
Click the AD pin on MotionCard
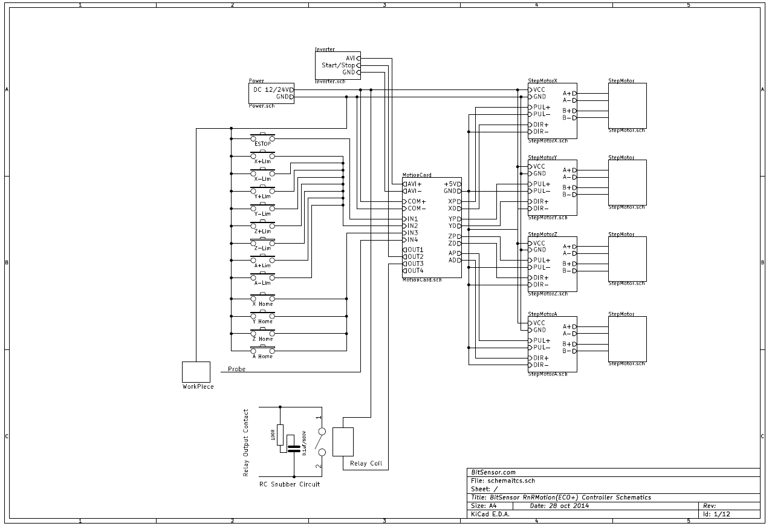click(x=455, y=261)
